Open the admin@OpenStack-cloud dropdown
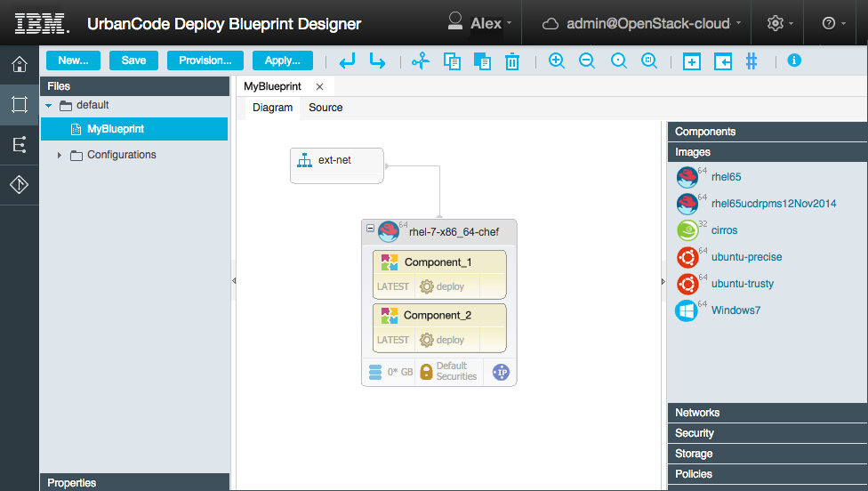Viewport: 868px width, 491px height. tap(642, 23)
